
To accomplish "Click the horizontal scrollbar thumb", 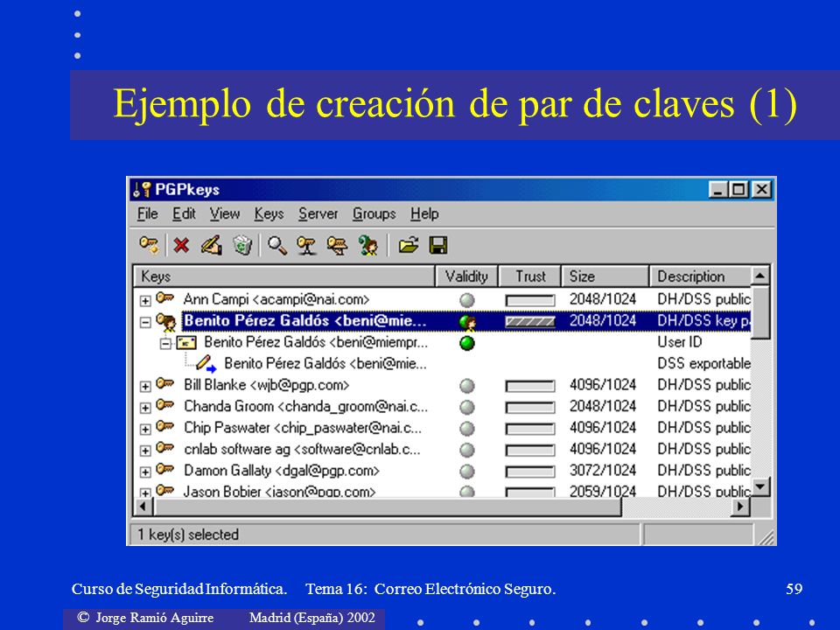I will (x=388, y=507).
